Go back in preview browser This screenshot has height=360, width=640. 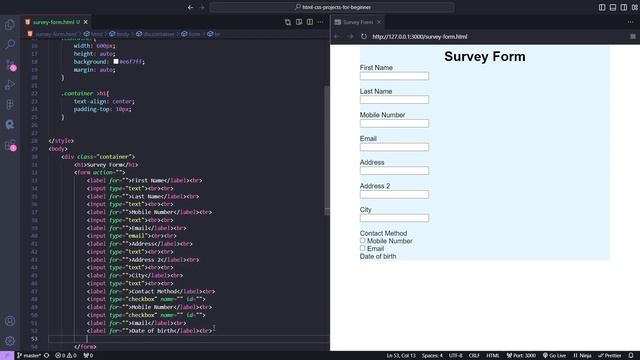tap(337, 36)
